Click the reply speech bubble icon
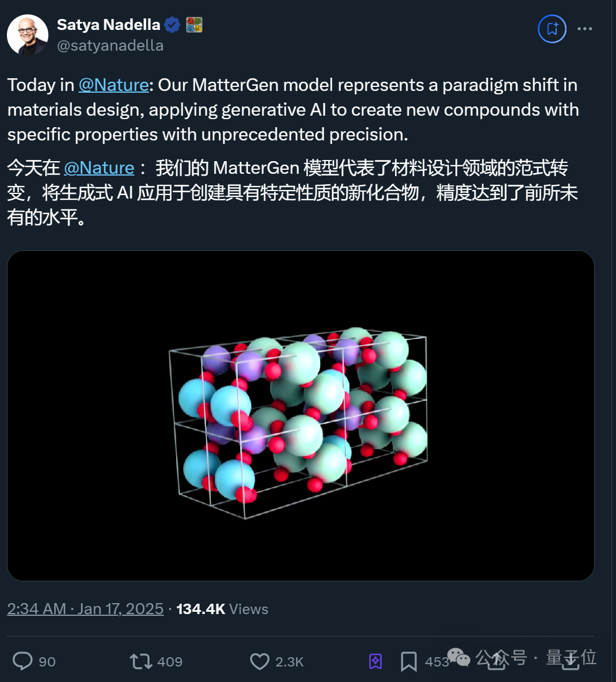 [22, 661]
